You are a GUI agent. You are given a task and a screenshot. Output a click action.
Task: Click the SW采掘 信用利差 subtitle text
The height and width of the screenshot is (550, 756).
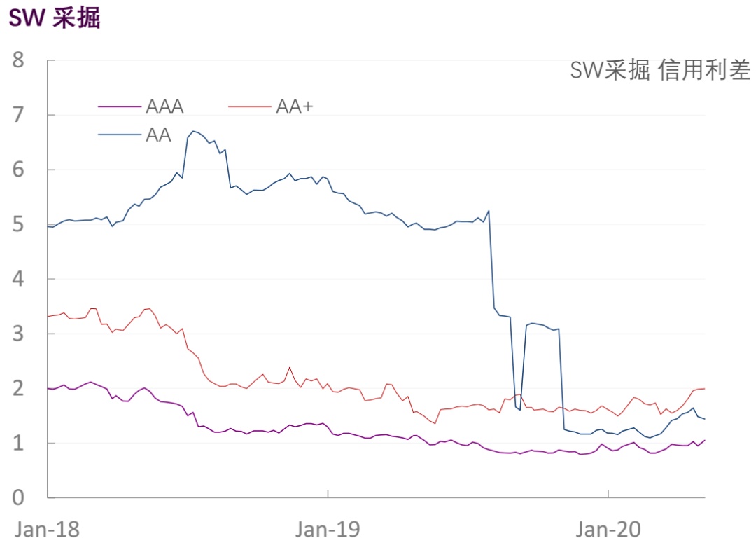tap(660, 70)
